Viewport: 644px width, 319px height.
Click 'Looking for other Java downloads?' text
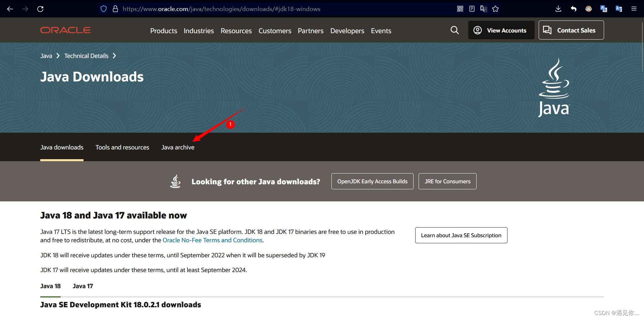coord(256,182)
